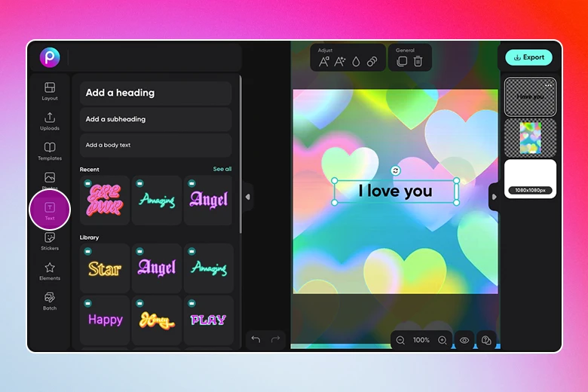Screen dimensions: 588x392
Task: Redo the last action
Action: pos(276,339)
